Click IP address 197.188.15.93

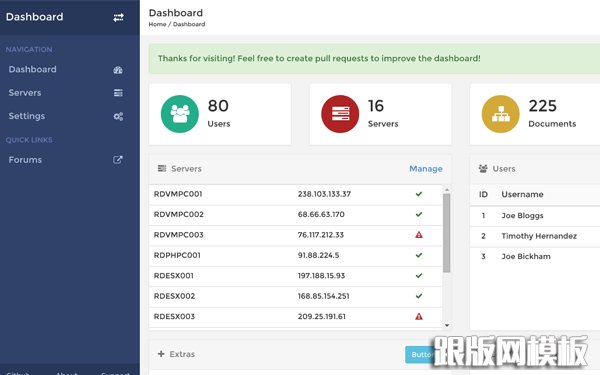point(321,276)
